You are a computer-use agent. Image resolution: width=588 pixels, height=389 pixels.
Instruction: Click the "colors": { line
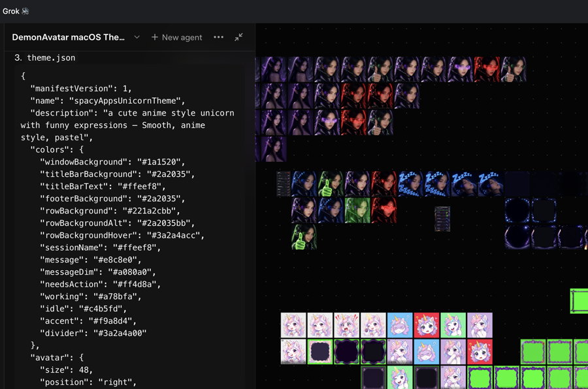point(57,149)
